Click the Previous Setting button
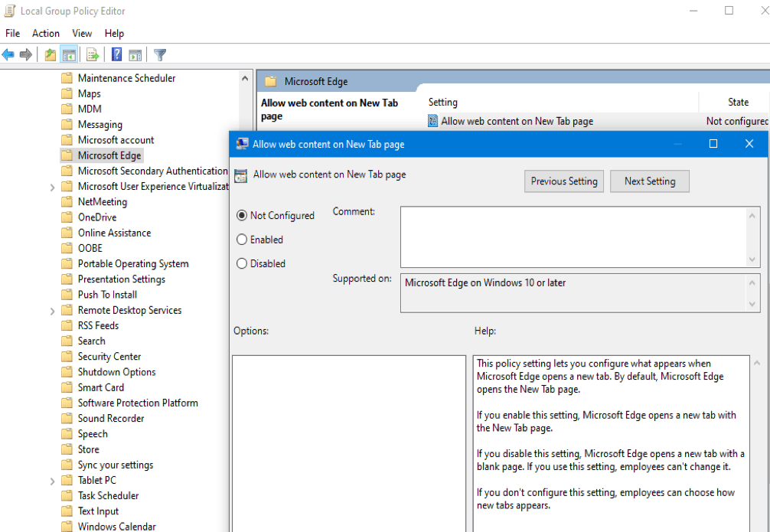 click(x=564, y=181)
